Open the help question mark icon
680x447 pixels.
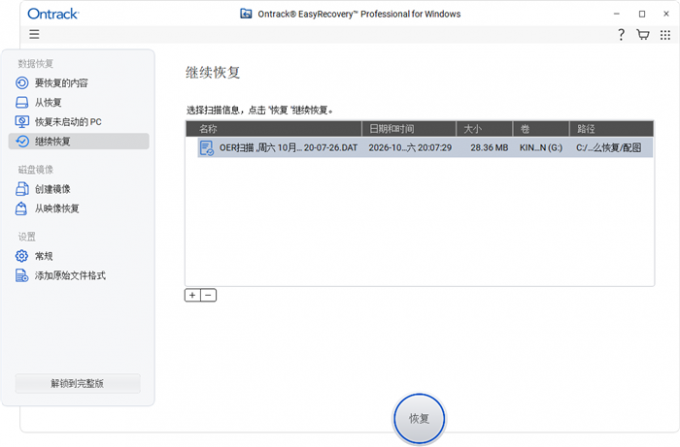click(621, 35)
